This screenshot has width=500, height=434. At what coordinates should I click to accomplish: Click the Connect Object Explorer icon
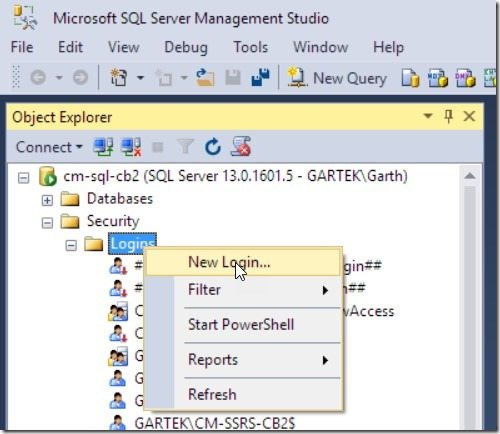[x=103, y=147]
